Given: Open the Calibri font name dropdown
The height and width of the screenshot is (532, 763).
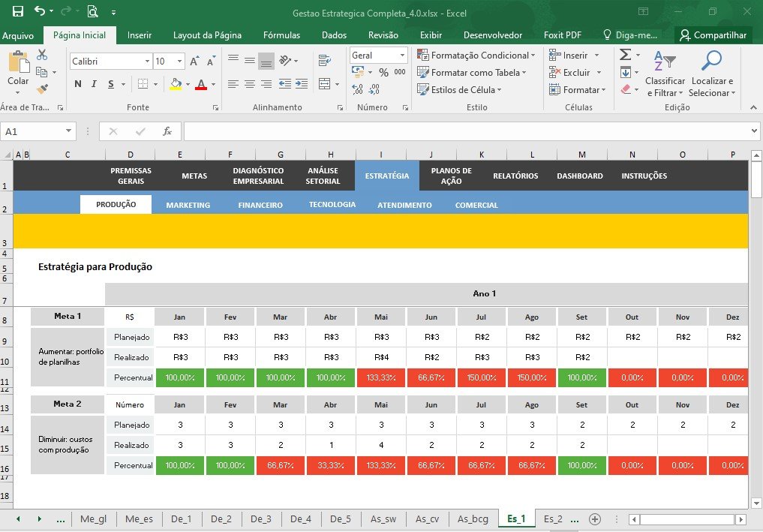Looking at the screenshot, I should coord(147,62).
